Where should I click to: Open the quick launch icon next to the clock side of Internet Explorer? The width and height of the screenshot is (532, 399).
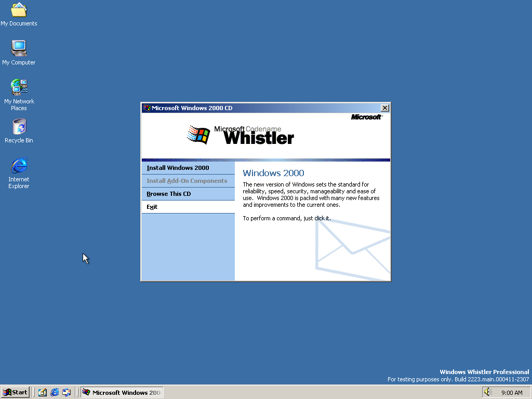66,392
